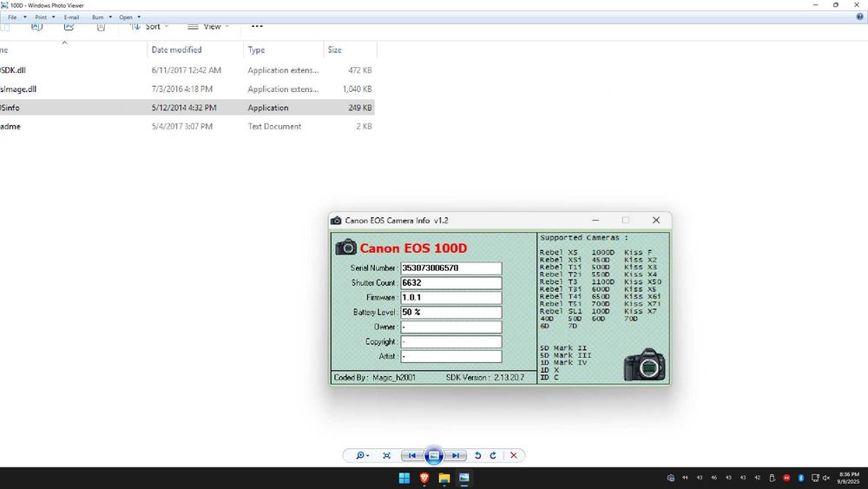Click the DSLR camera image in info window
The height and width of the screenshot is (489, 868).
pyautogui.click(x=644, y=365)
